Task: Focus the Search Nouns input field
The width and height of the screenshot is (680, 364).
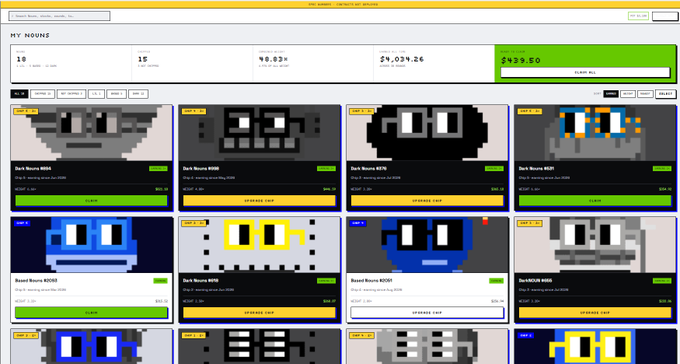Action: pyautogui.click(x=59, y=16)
